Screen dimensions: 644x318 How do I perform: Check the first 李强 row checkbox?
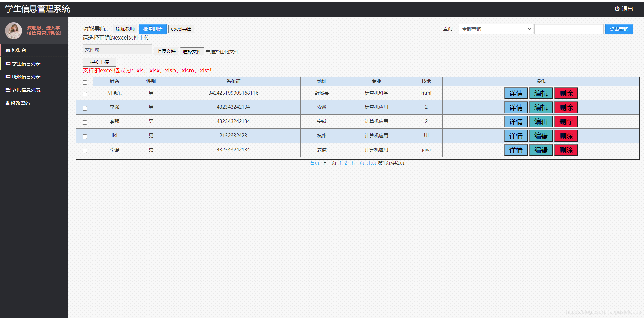point(85,108)
